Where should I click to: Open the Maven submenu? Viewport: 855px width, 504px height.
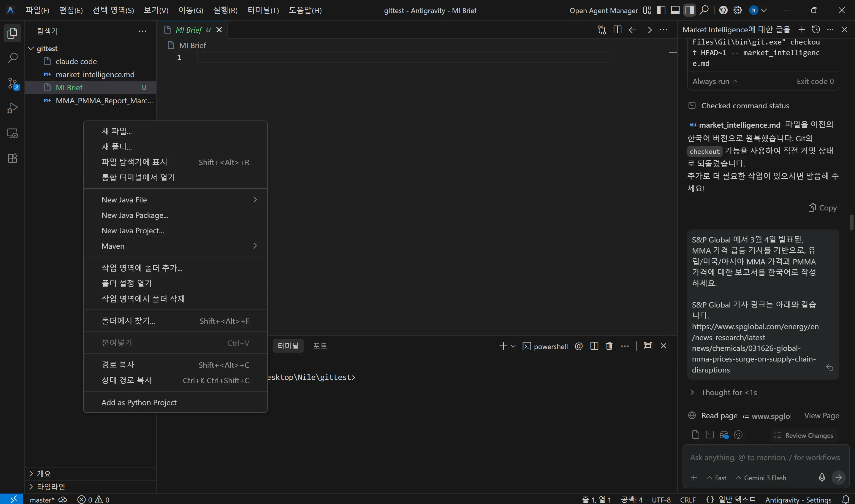(175, 246)
